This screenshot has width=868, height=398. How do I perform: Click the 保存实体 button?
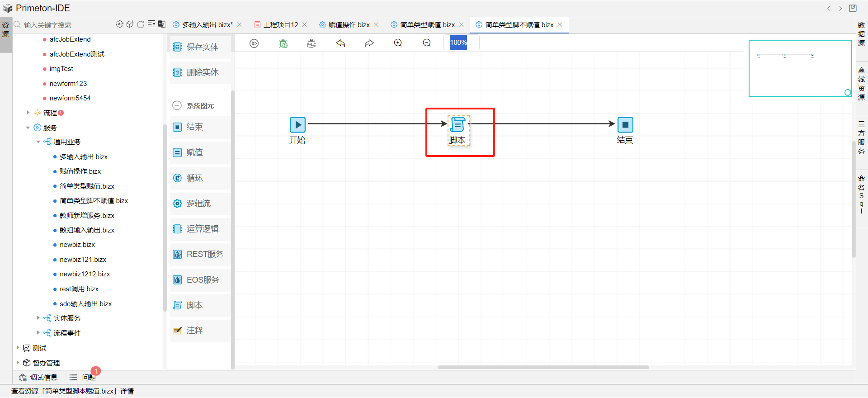[x=201, y=47]
